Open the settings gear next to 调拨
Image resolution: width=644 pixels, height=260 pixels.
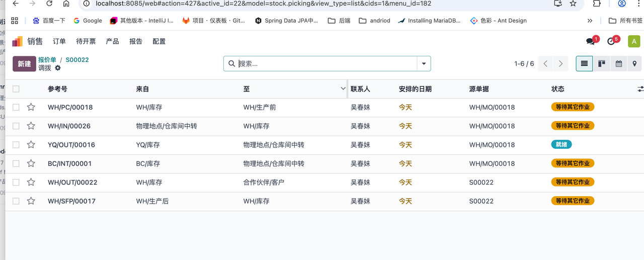[58, 68]
